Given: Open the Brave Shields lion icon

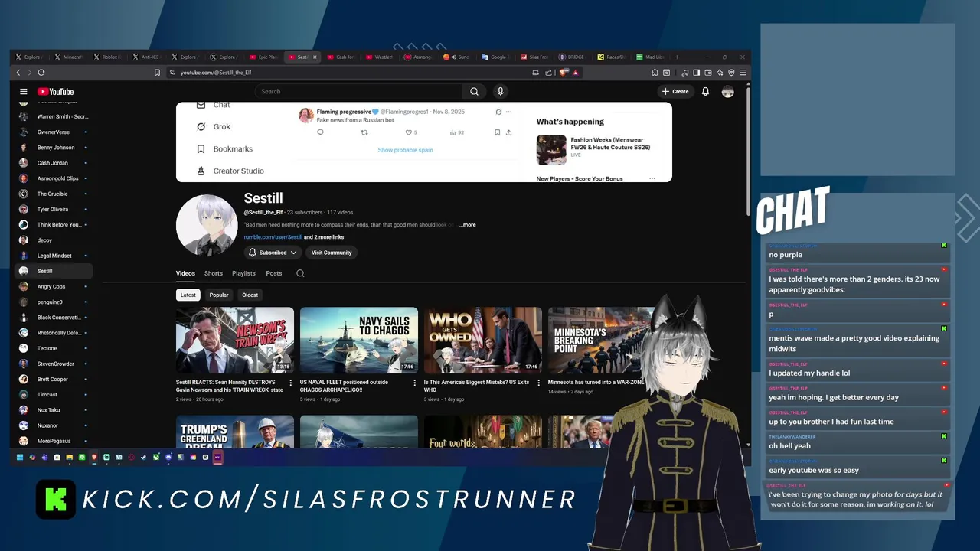Looking at the screenshot, I should tap(563, 73).
